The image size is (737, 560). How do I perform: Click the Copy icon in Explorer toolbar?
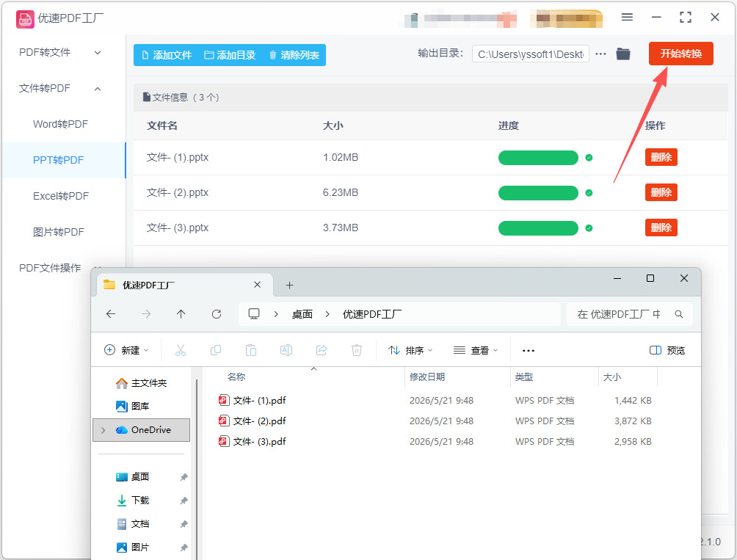(x=216, y=351)
